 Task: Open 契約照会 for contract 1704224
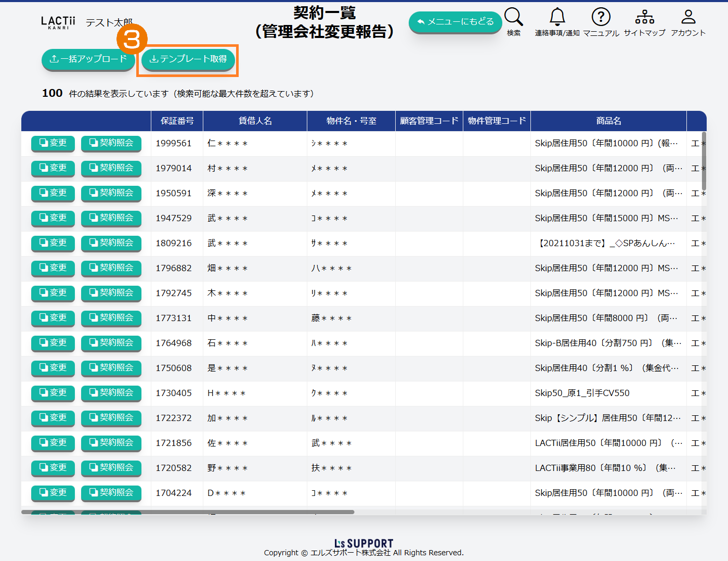tap(111, 493)
